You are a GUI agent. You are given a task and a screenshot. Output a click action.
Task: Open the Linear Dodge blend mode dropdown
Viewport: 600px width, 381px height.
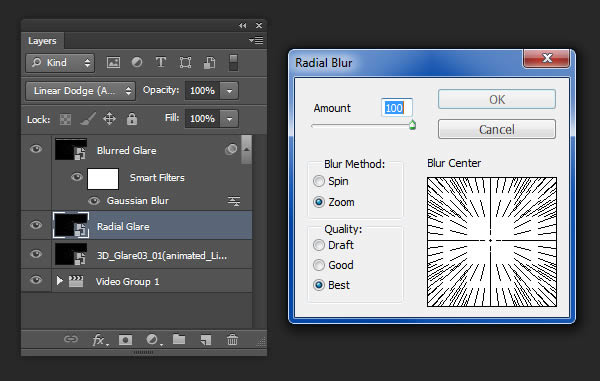point(80,91)
